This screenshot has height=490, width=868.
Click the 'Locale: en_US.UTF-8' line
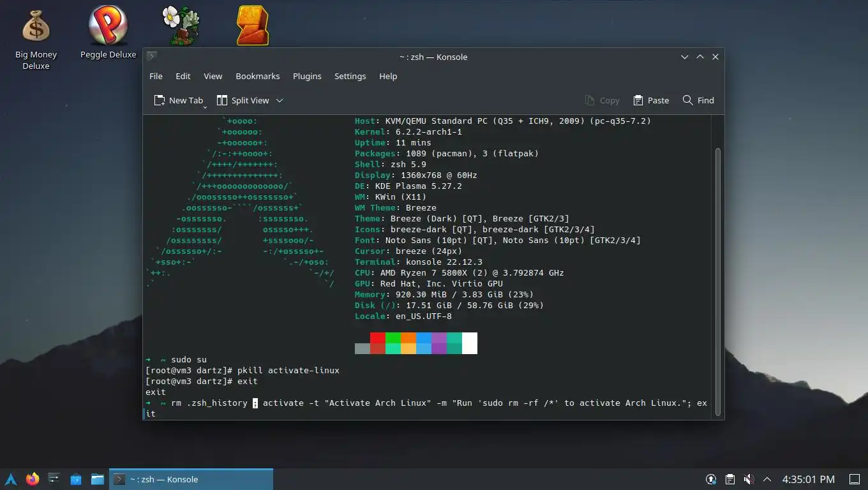403,316
